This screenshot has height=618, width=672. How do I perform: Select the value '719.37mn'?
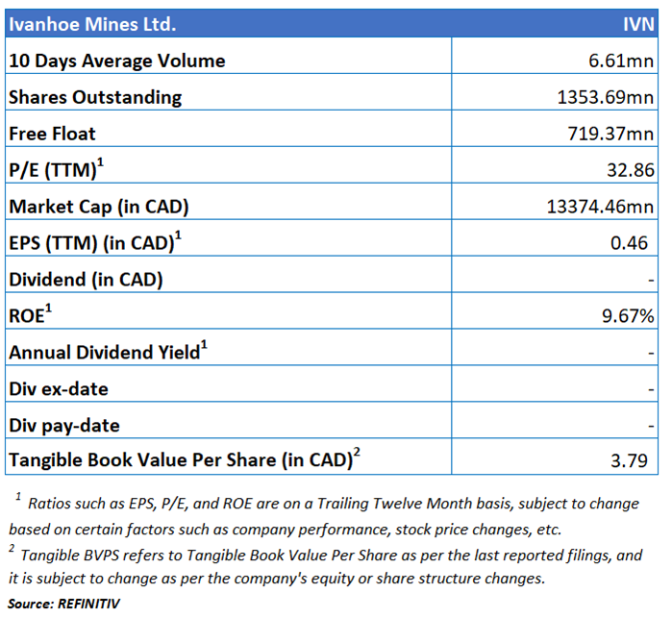[610, 134]
